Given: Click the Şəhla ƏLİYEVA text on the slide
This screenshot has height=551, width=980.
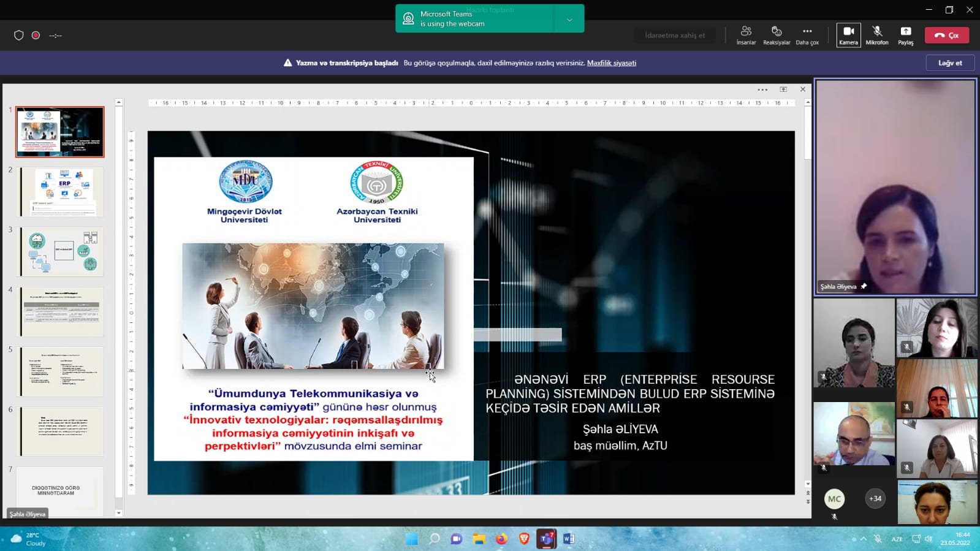Looking at the screenshot, I should (620, 429).
